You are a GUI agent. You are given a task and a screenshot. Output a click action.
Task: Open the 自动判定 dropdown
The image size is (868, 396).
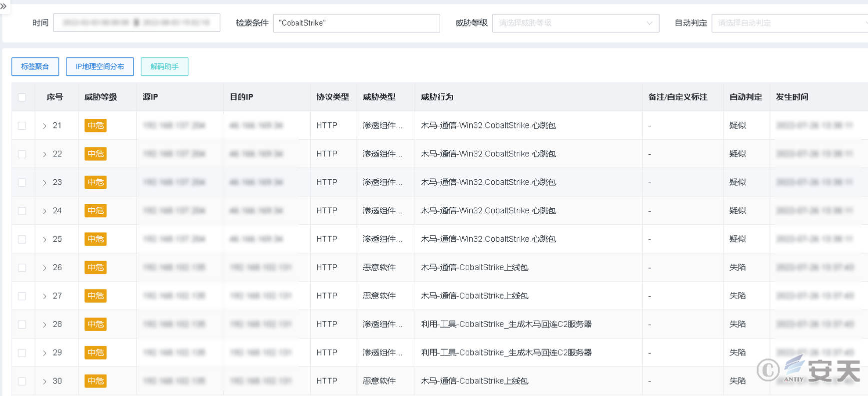(790, 23)
